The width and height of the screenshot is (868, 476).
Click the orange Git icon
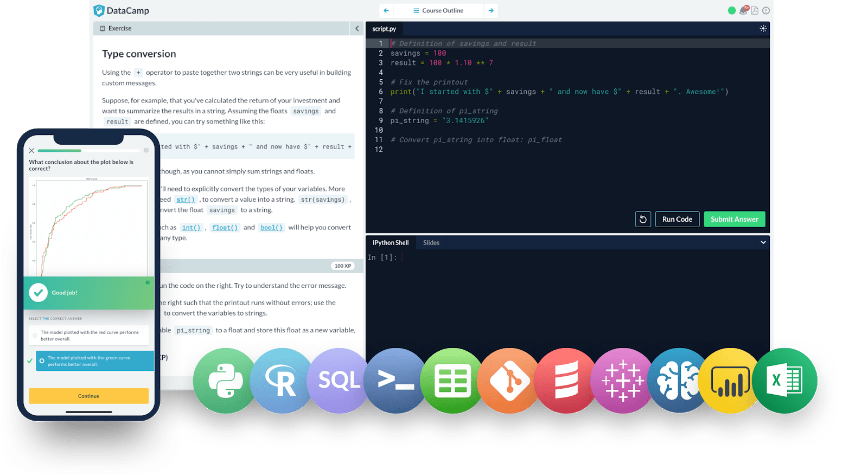click(x=509, y=381)
